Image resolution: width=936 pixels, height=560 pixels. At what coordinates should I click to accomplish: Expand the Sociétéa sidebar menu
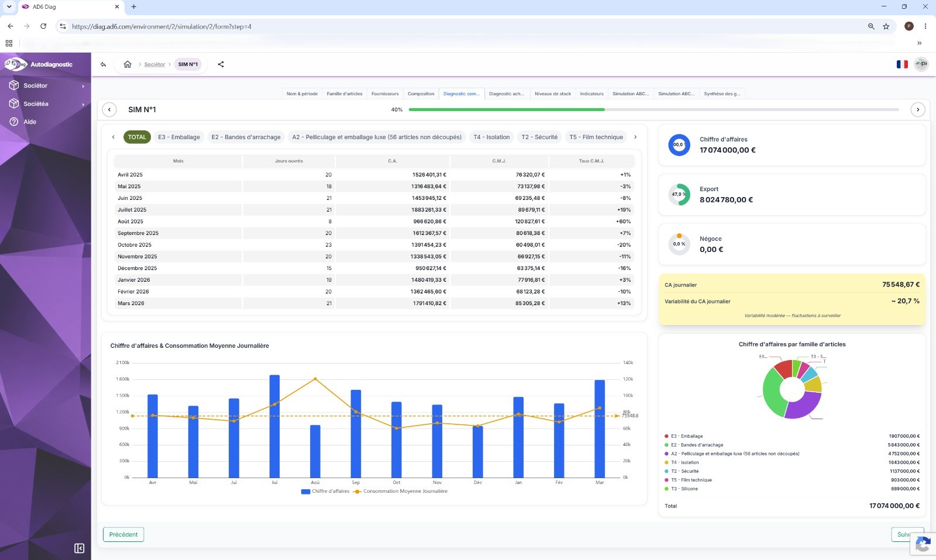pyautogui.click(x=46, y=104)
